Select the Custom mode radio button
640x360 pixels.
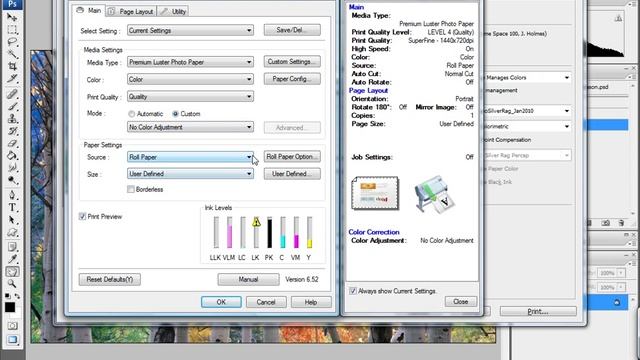[x=175, y=114]
